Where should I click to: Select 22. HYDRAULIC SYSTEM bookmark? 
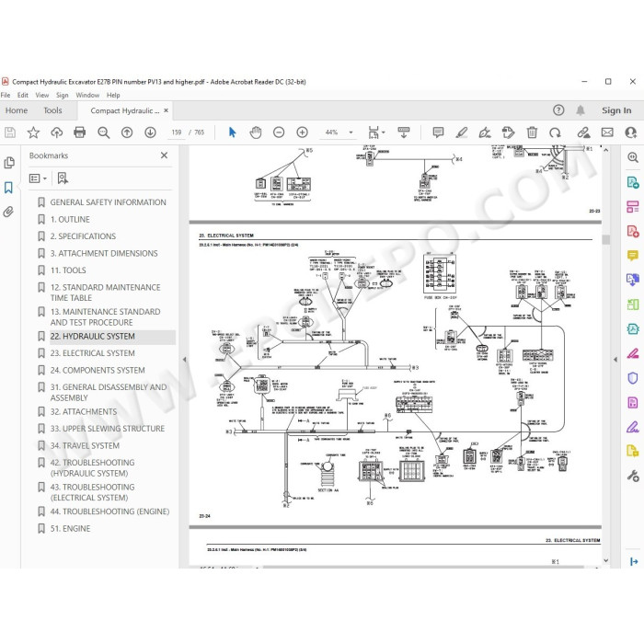tap(92, 337)
